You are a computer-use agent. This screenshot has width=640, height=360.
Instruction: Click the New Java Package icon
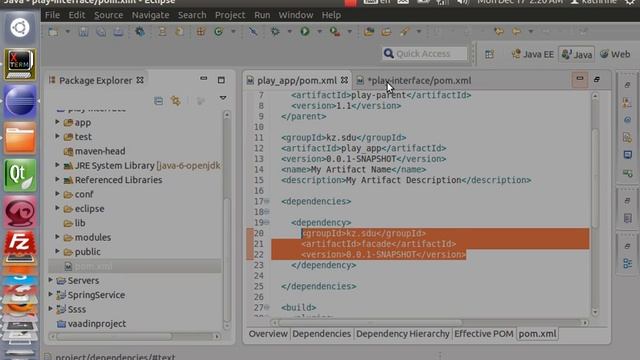200,32
